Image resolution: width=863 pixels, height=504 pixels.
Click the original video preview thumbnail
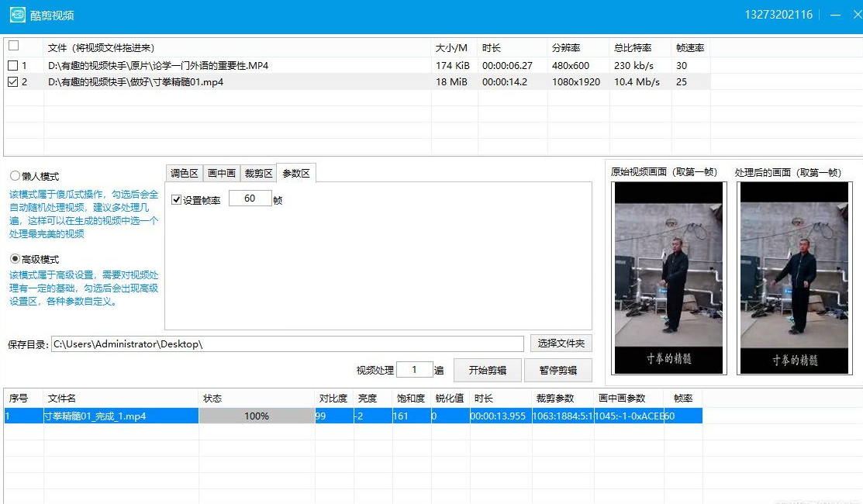click(669, 278)
